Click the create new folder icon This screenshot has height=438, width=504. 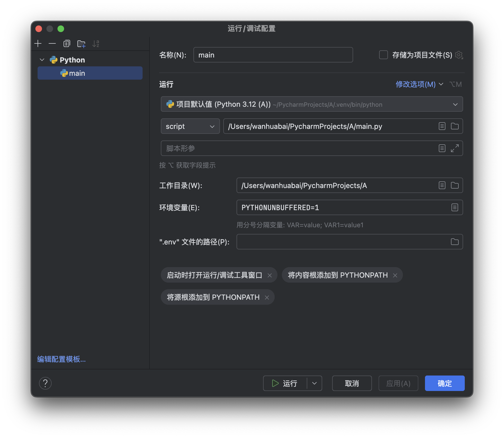(81, 44)
